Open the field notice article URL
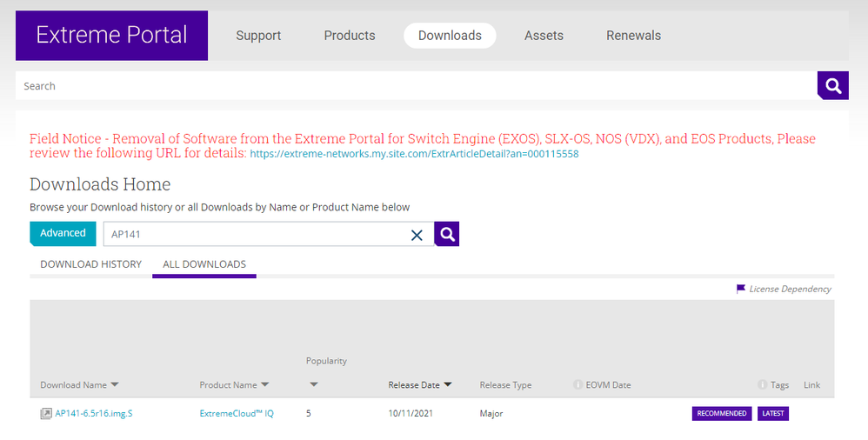The height and width of the screenshot is (440, 868). pos(414,154)
